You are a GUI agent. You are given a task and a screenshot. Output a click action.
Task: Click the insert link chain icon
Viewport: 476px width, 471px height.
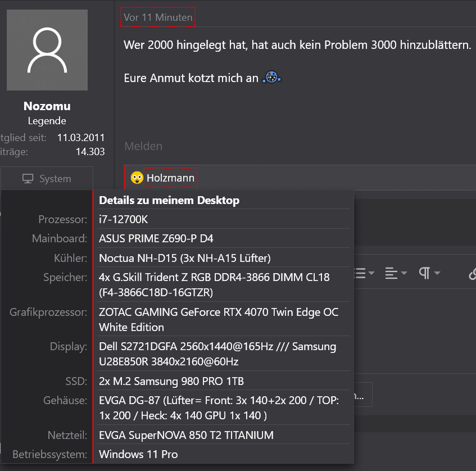click(472, 274)
